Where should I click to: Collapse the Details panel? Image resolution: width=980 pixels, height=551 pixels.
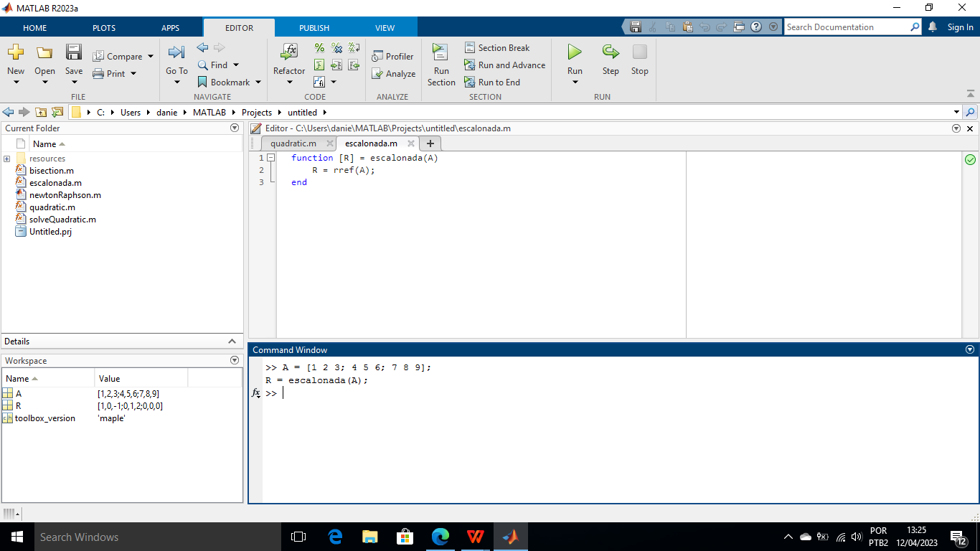(232, 342)
